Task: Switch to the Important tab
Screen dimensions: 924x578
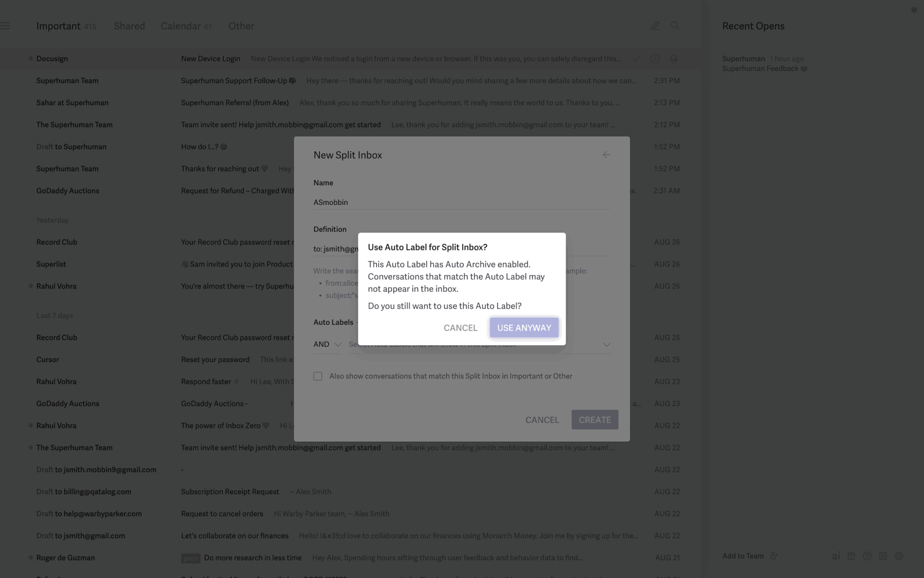Action: [x=66, y=26]
